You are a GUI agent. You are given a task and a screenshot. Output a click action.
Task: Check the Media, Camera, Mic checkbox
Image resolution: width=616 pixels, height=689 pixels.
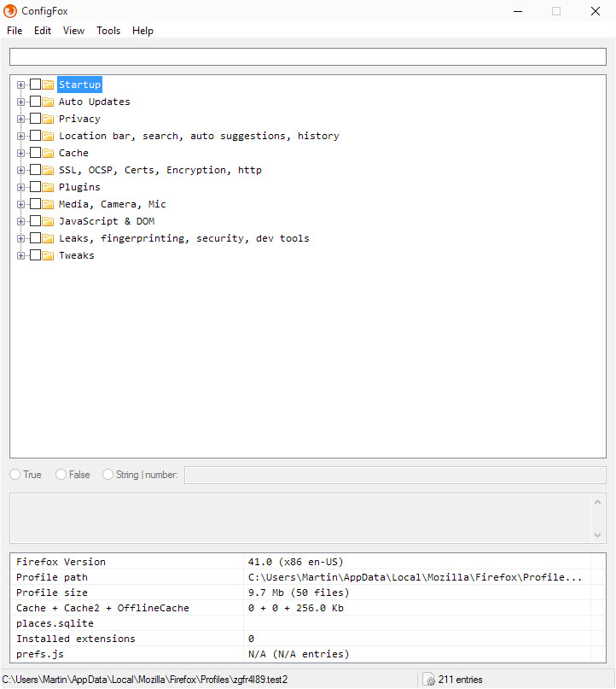click(x=35, y=204)
